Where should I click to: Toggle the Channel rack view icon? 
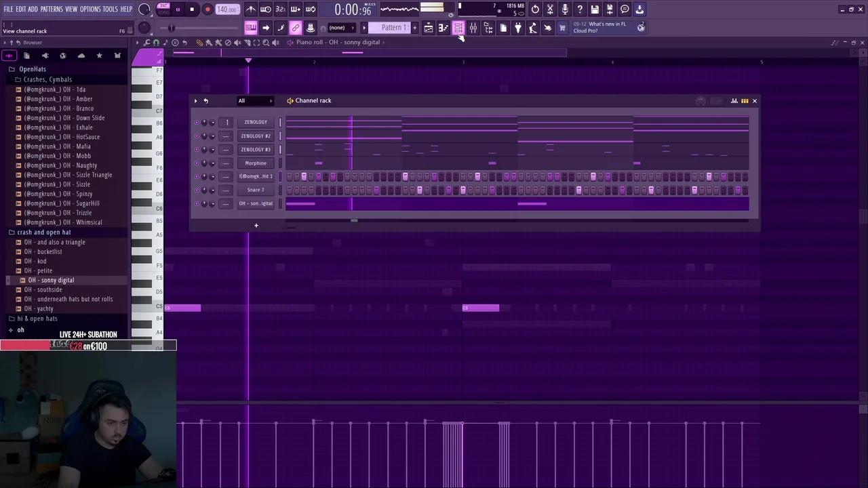(x=458, y=28)
